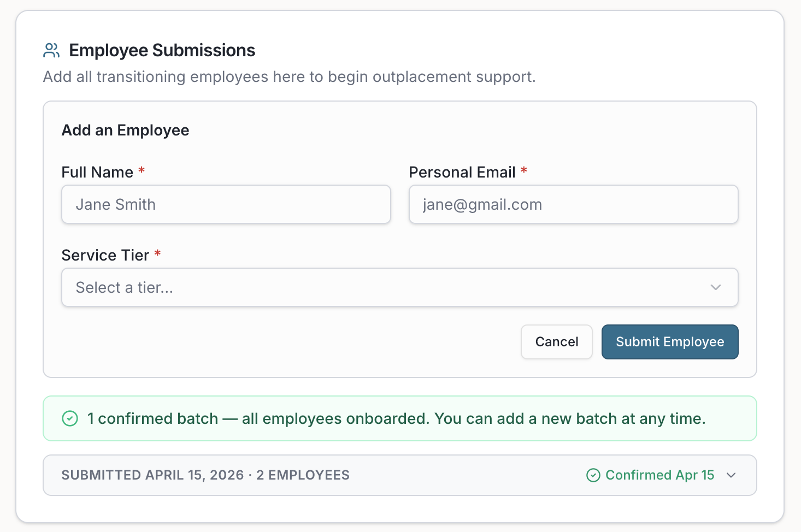Image resolution: width=801 pixels, height=532 pixels.
Task: Expand the April 15 batch with its chevron
Action: click(731, 475)
